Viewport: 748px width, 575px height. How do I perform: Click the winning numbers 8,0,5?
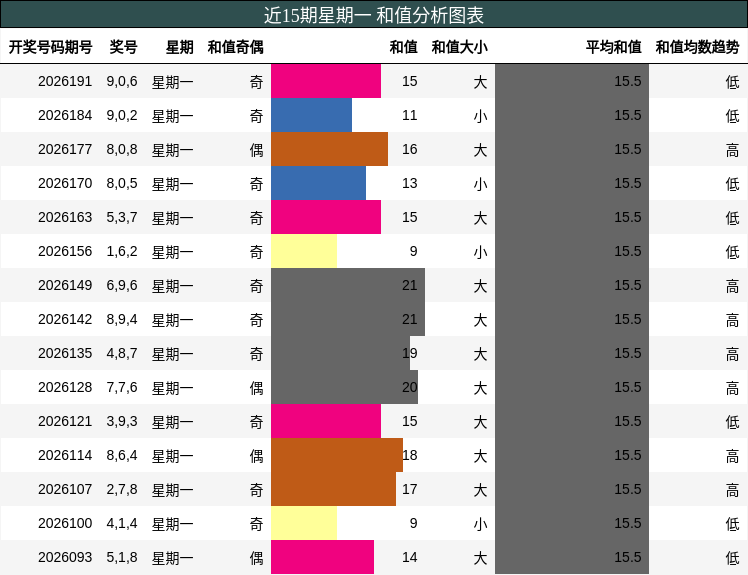coord(122,184)
